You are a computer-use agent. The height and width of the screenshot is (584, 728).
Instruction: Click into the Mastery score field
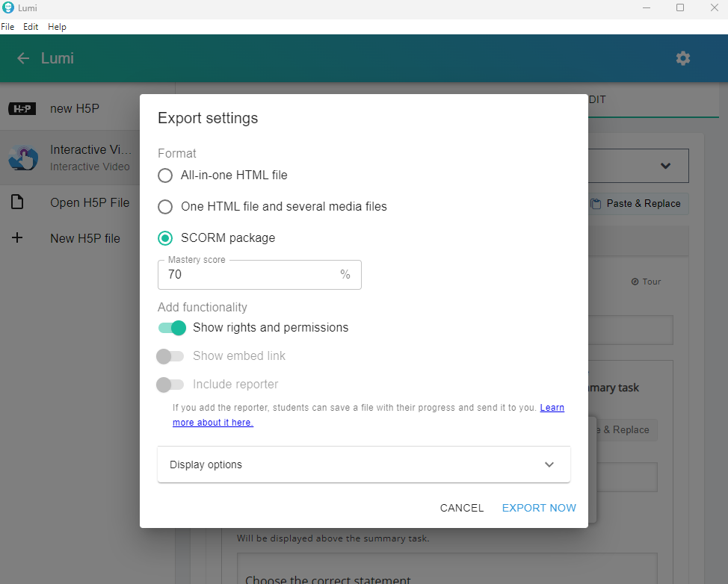pos(250,275)
